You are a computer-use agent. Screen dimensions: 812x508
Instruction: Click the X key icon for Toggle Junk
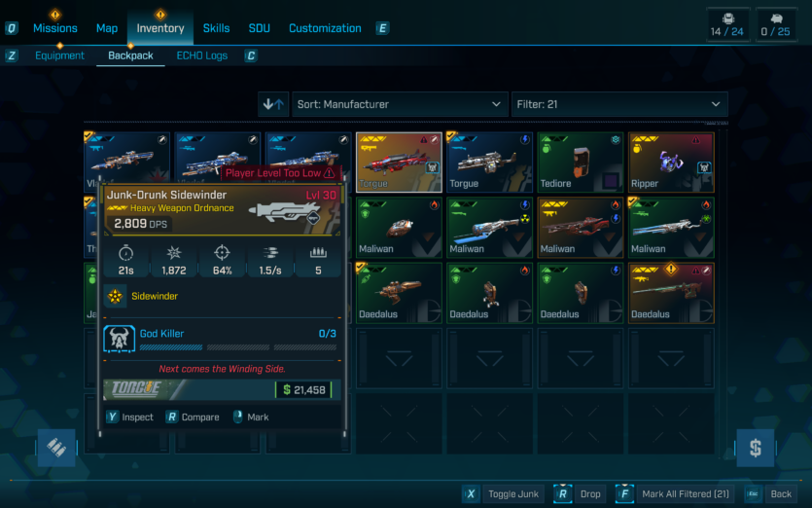(x=471, y=494)
